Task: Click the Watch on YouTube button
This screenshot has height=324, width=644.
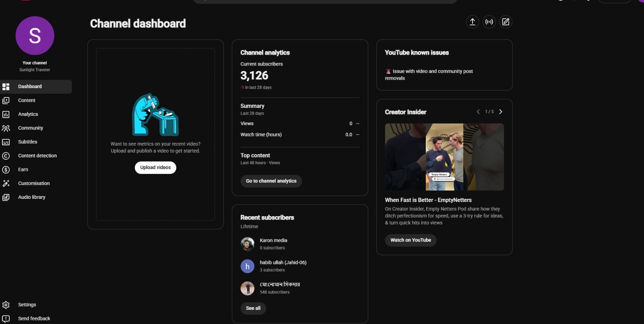Action: click(x=411, y=240)
